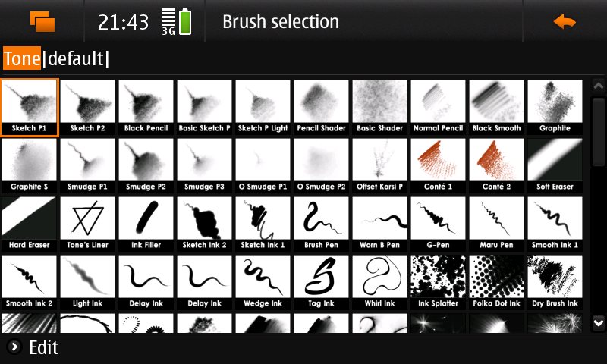
Task: Switch to the Tone brush group tab
Action: click(22, 58)
